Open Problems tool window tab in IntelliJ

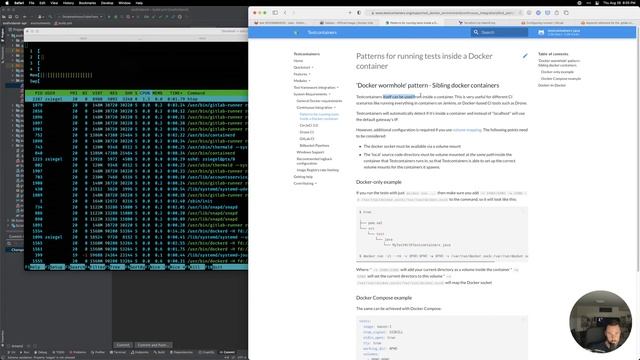tap(78, 352)
